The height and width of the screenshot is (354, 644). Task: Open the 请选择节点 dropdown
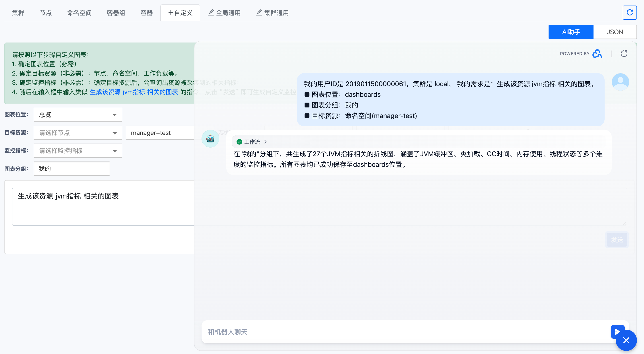78,133
